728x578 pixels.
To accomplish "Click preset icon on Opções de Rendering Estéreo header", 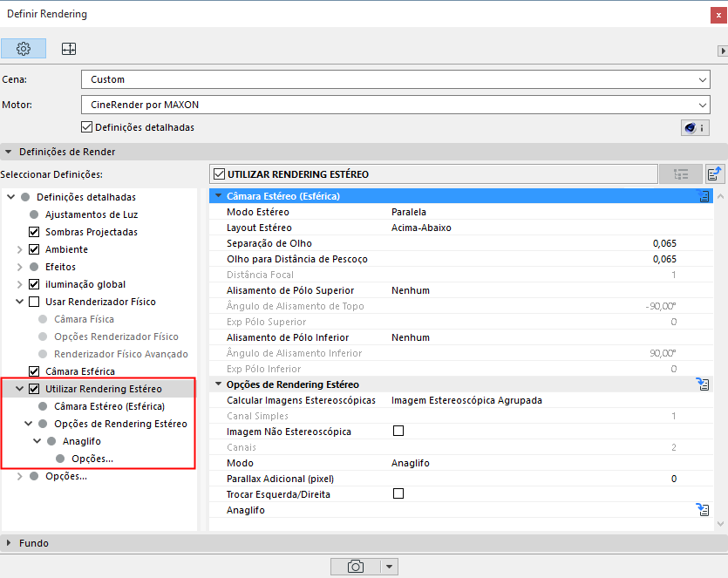I will click(x=703, y=384).
